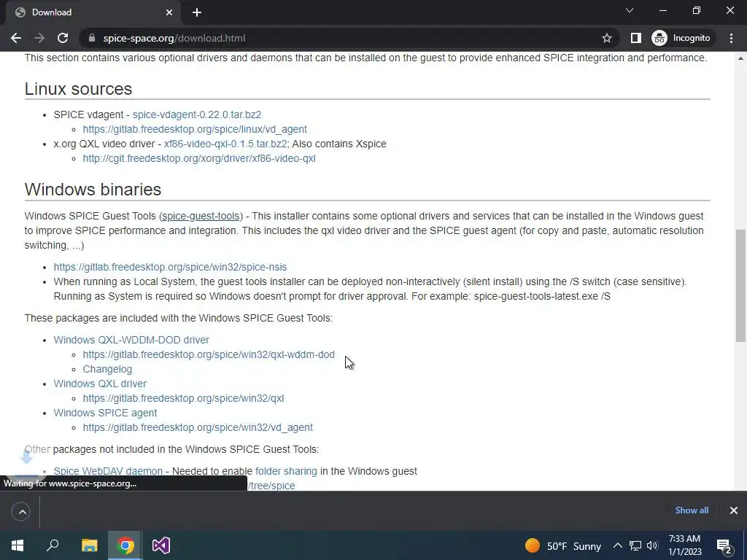Click Show all downloads
The image size is (747, 560).
692,510
